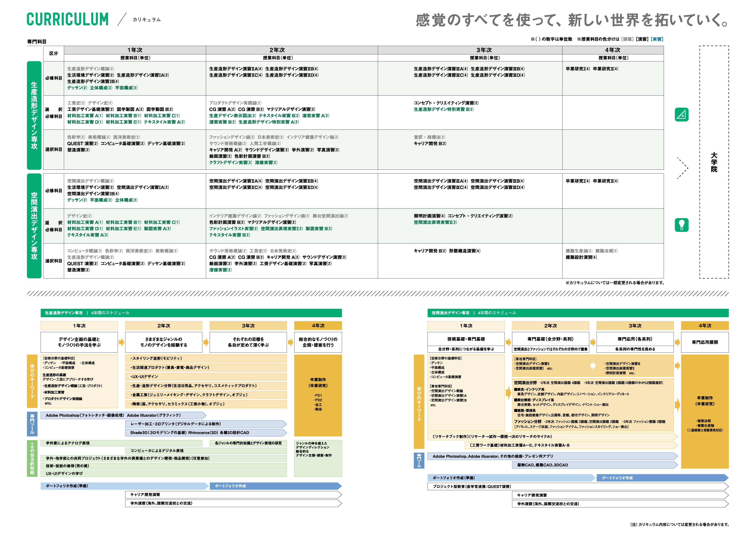Click the +αの自主的取組 side label

(32, 458)
